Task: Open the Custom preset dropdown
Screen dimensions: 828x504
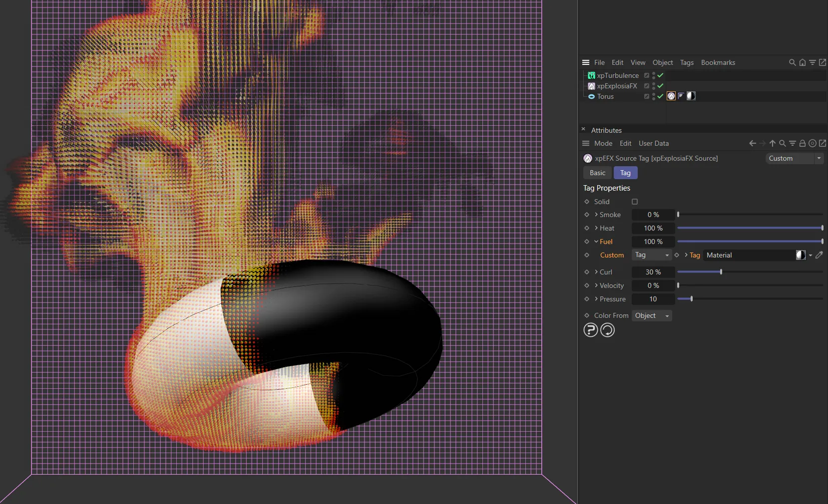Action: 795,158
